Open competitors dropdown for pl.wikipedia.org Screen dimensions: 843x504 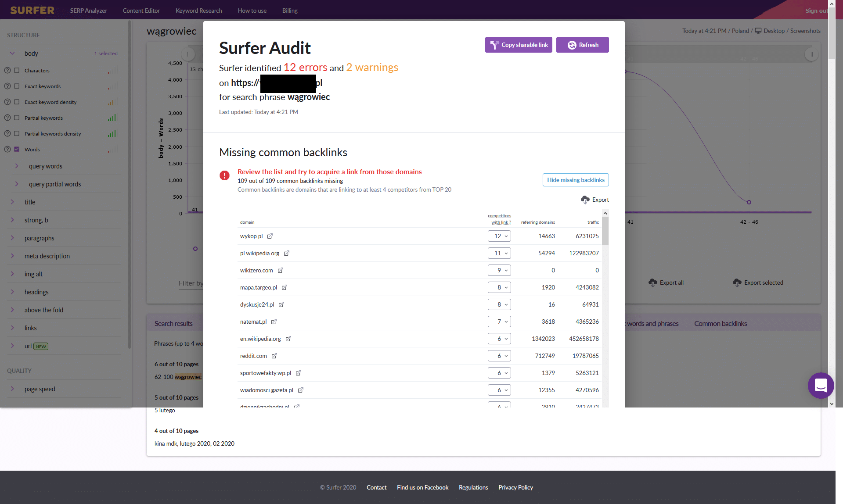click(499, 253)
